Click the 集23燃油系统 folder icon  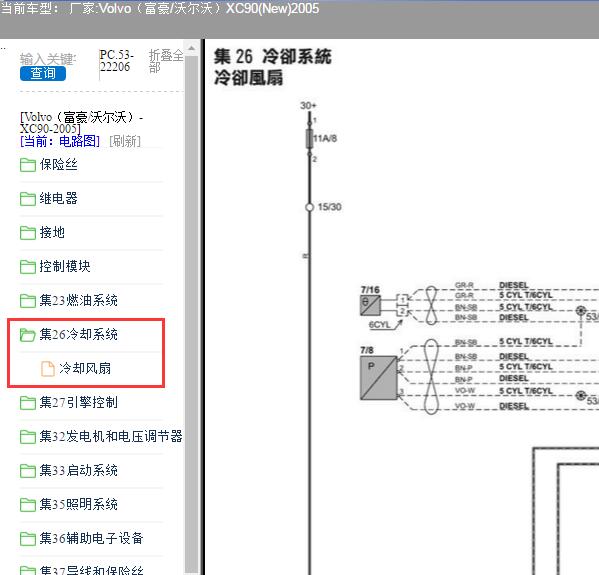coord(28,301)
